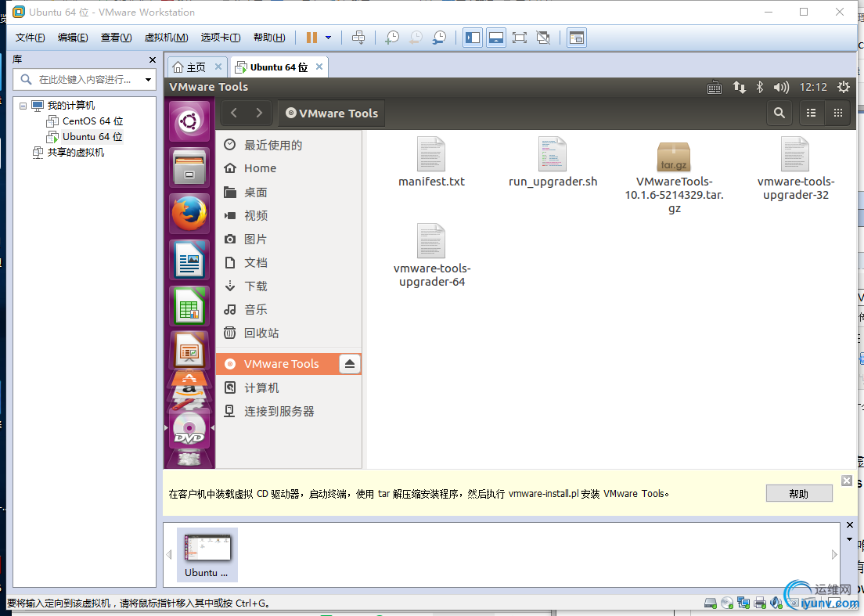
Task: Select the vmware-tools-upgrader-32 file
Action: [796, 168]
